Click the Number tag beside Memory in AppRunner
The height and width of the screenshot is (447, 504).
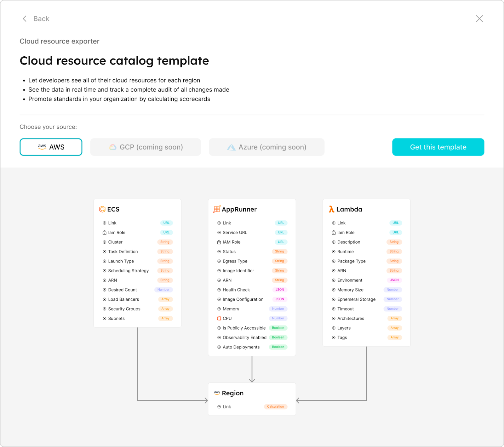[278, 309]
